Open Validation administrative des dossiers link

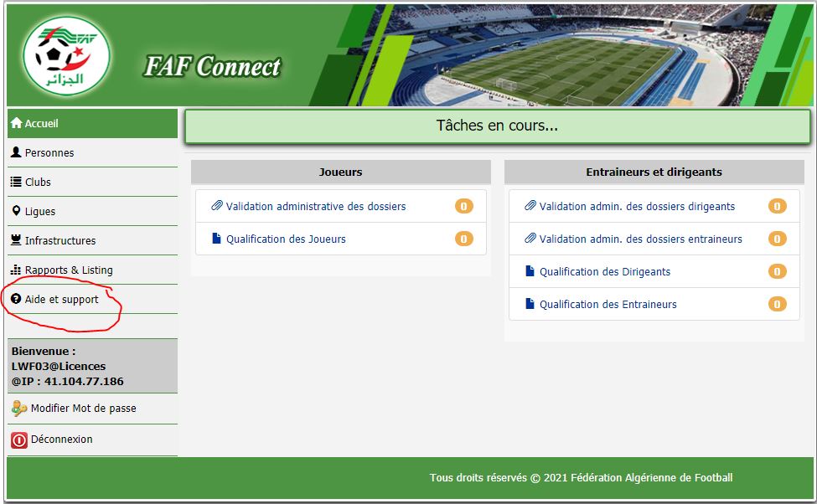pyautogui.click(x=316, y=206)
